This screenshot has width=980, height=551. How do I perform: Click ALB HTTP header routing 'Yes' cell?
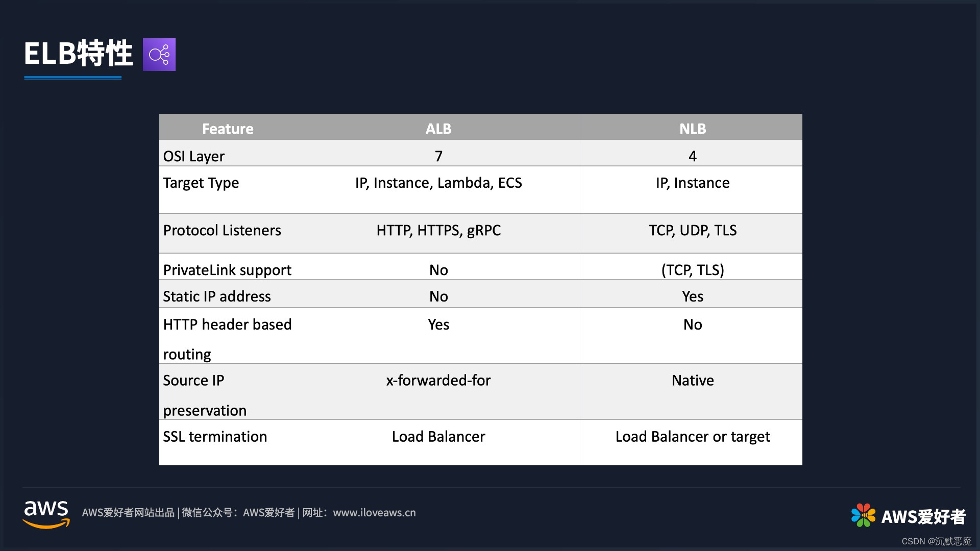coord(438,324)
